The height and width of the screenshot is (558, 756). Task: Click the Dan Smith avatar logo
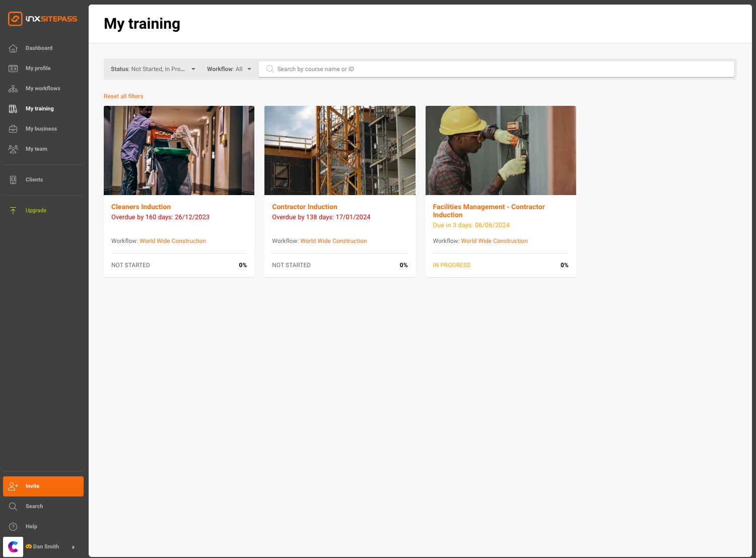[x=13, y=547]
